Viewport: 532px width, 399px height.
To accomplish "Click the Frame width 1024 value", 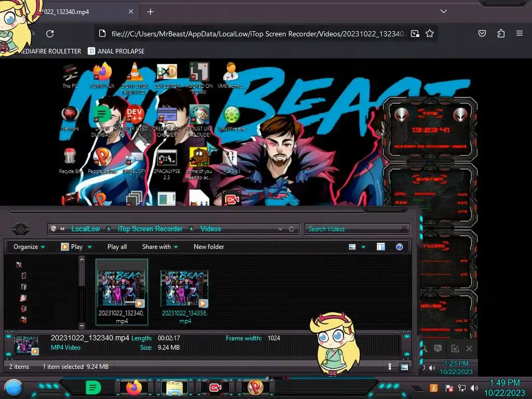I will point(274,338).
